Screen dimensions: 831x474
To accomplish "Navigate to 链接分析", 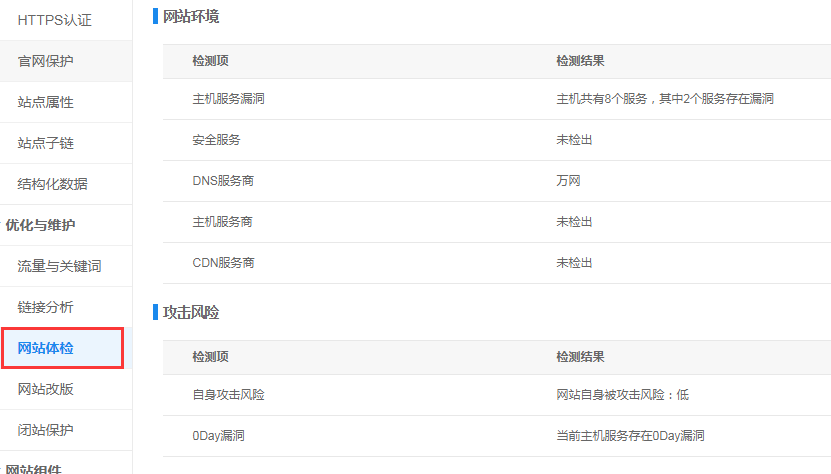I will coord(46,307).
